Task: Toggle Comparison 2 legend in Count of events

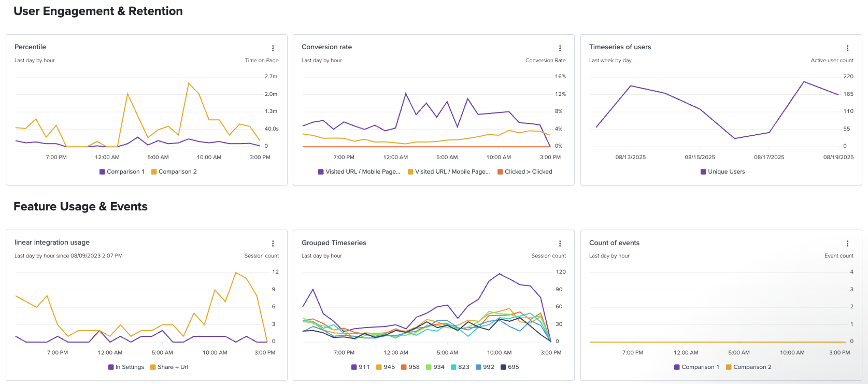Action: coord(749,367)
